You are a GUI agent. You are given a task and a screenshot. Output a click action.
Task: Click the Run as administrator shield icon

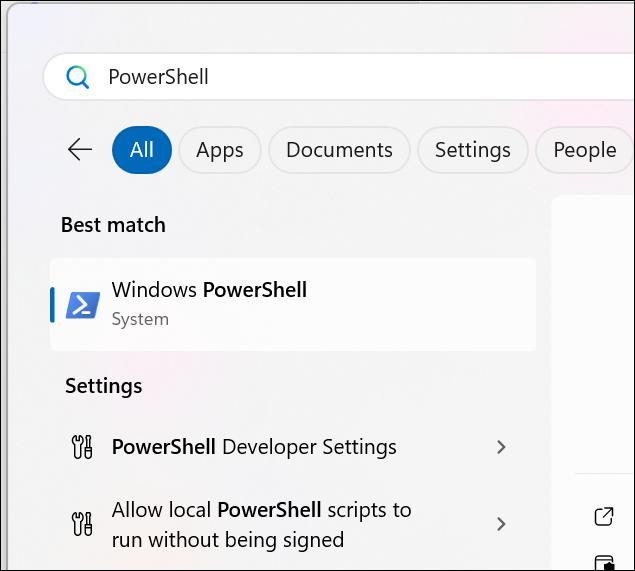603,562
